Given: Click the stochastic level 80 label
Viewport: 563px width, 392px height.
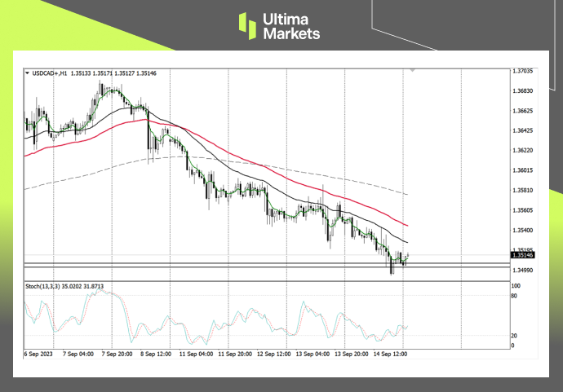Looking at the screenshot, I should [514, 297].
